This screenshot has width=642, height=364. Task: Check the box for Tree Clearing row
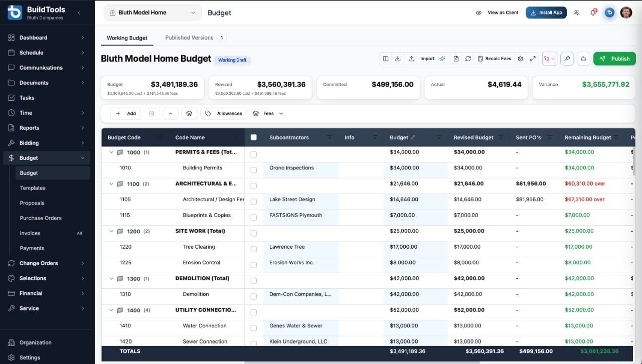click(x=253, y=249)
